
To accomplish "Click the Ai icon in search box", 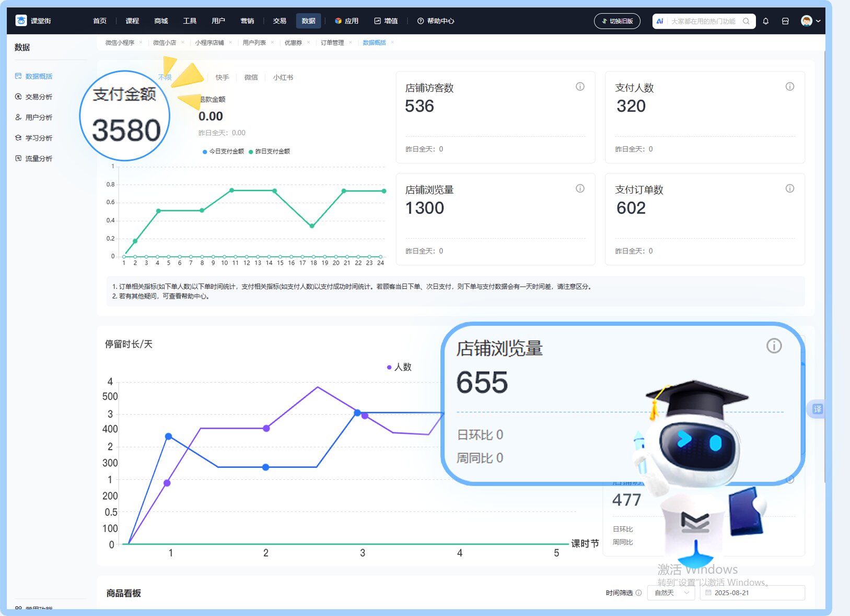I will 660,21.
